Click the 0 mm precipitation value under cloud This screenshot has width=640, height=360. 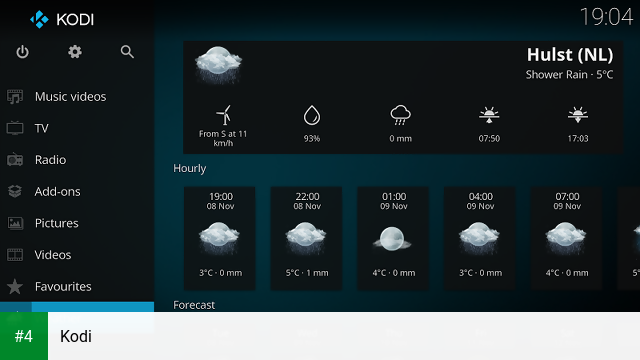point(400,139)
